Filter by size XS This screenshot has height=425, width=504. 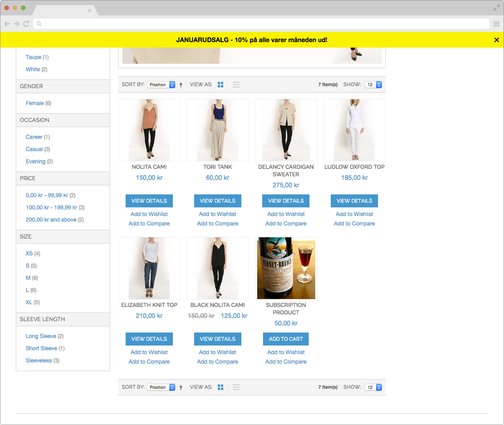29,253
